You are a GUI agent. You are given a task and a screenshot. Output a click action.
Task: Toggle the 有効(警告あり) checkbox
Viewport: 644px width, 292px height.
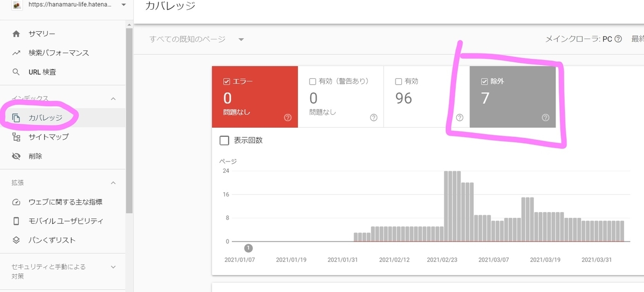tap(312, 82)
